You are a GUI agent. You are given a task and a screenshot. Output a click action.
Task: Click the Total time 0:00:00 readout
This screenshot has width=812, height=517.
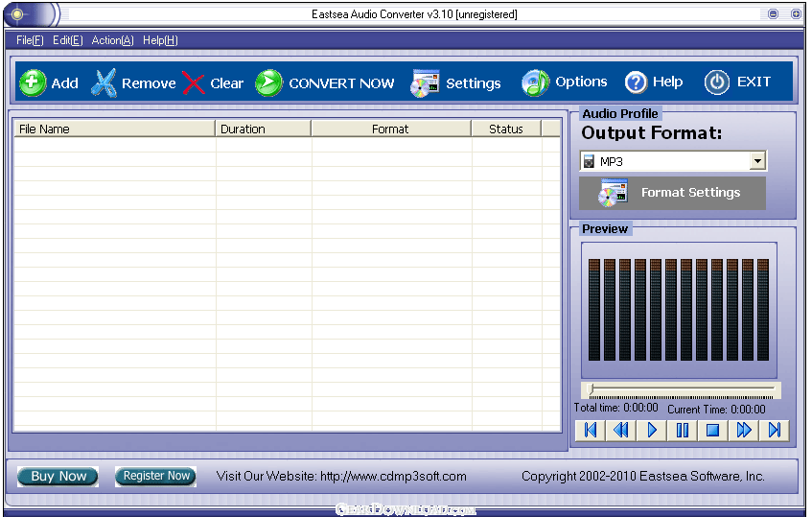click(x=615, y=408)
